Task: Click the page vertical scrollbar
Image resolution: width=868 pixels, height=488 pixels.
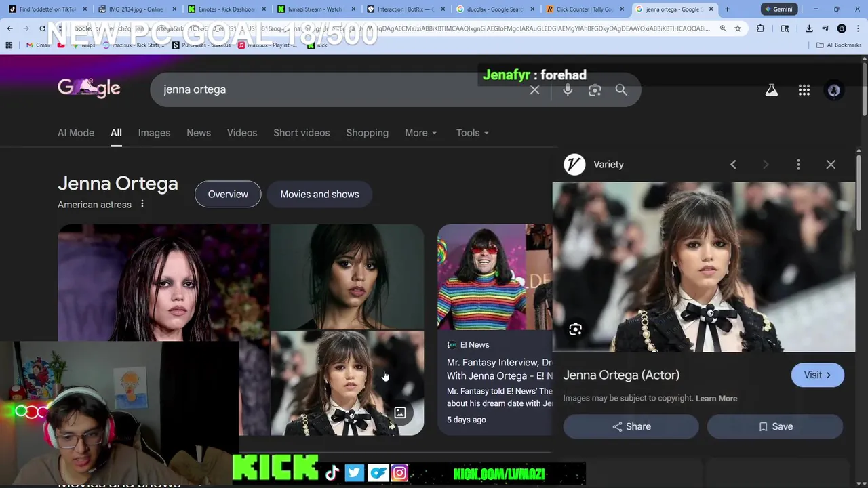Action: point(864,88)
